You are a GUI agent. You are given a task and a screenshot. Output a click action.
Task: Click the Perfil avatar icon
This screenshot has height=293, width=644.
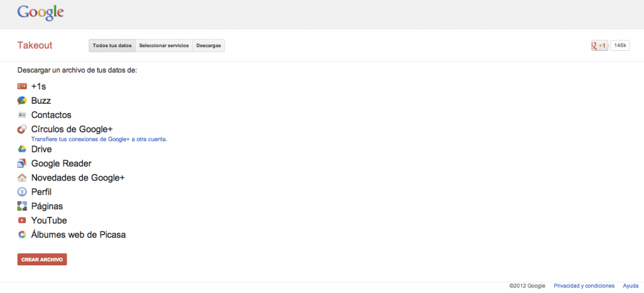pyautogui.click(x=22, y=192)
